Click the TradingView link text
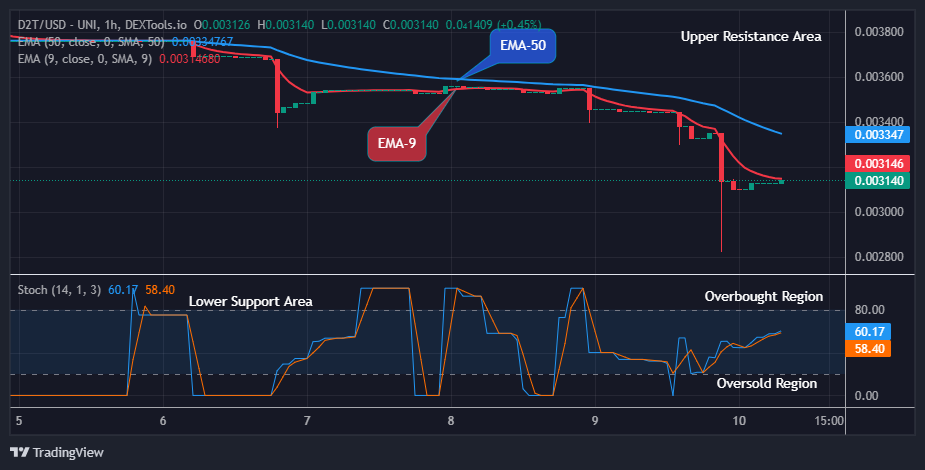 [x=68, y=452]
